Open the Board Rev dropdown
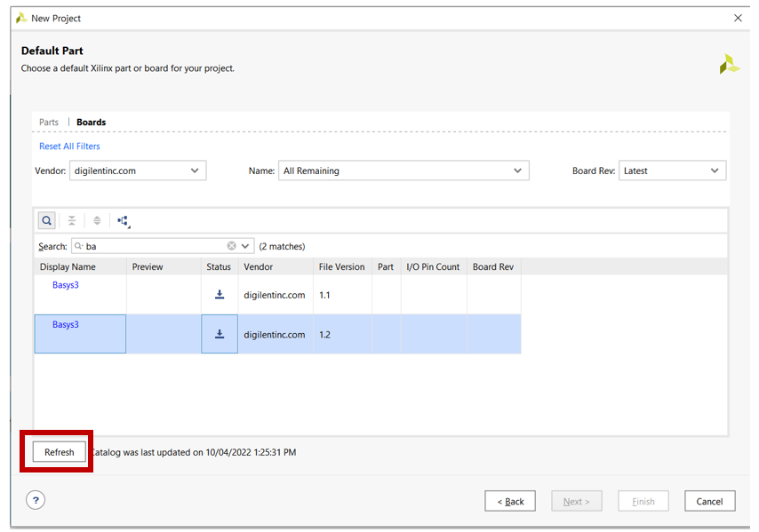This screenshot has width=759, height=532. point(673,171)
